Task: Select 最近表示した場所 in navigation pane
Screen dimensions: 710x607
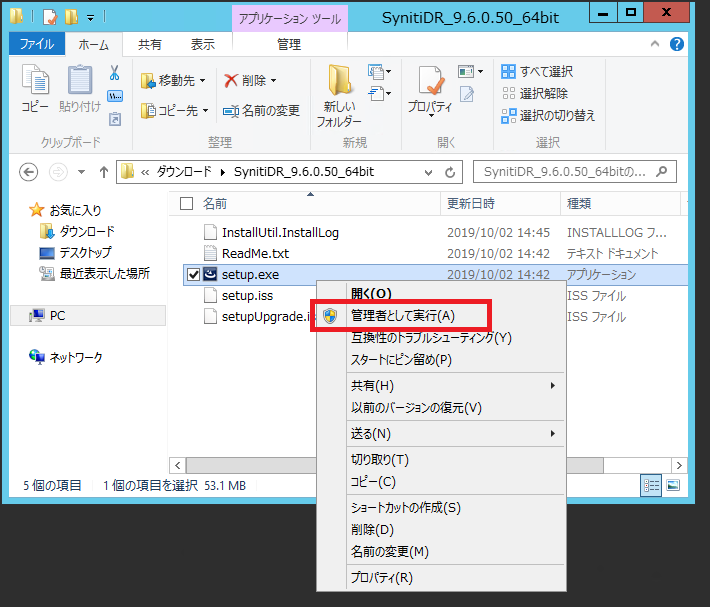Action: (x=94, y=273)
